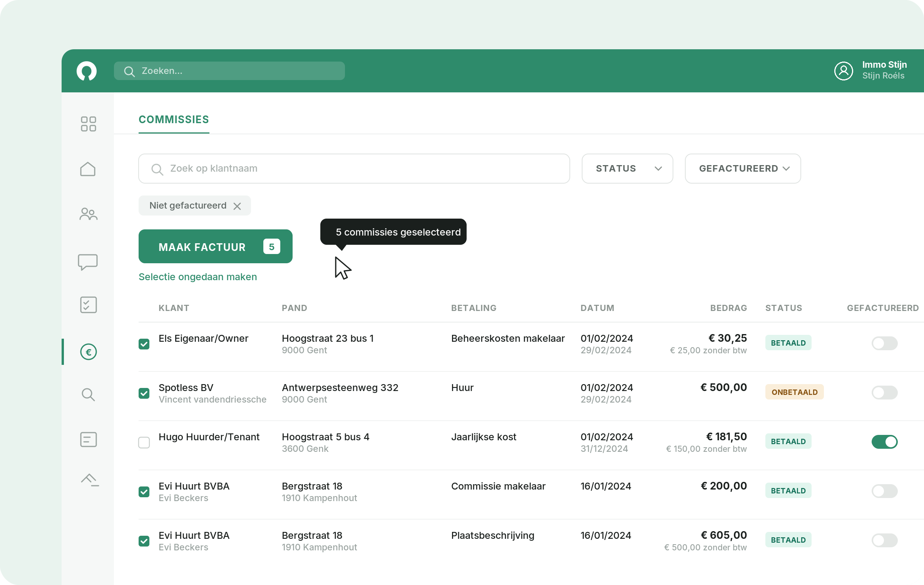Click 'Vincent vandendriessche' contact name
This screenshot has width=924, height=585.
(x=213, y=399)
